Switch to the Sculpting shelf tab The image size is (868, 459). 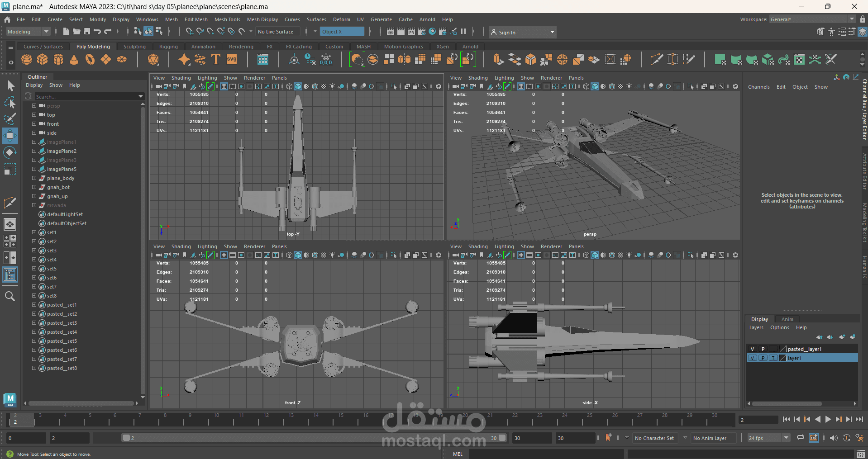click(x=134, y=47)
